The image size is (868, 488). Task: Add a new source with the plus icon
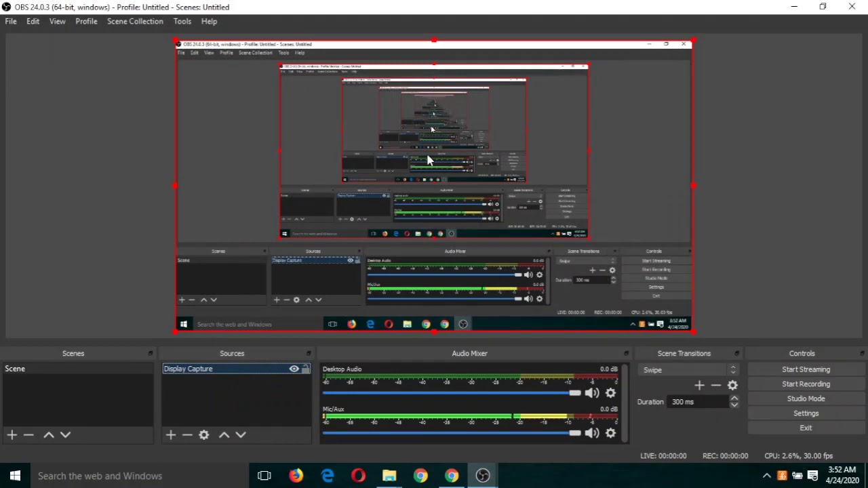pos(171,434)
